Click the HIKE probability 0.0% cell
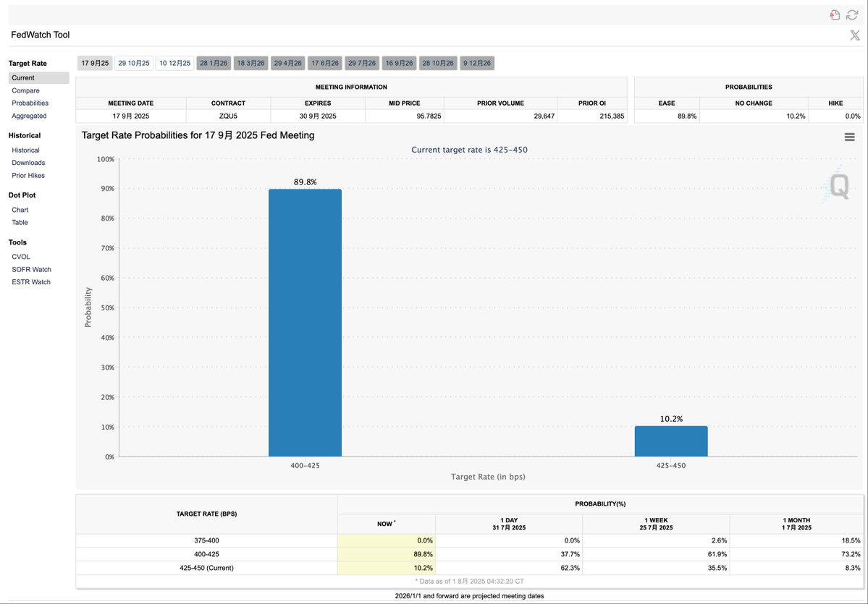The width and height of the screenshot is (868, 604). pos(835,116)
